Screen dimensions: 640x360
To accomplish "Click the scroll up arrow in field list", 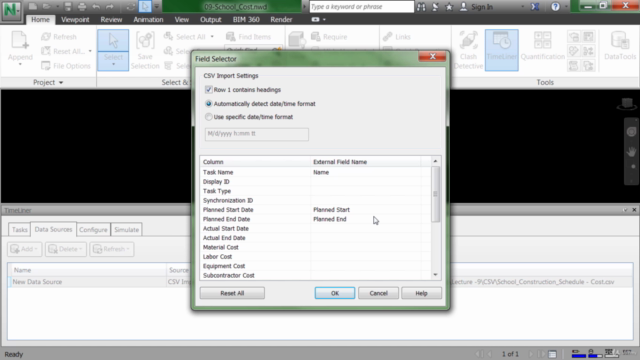I will point(435,161).
